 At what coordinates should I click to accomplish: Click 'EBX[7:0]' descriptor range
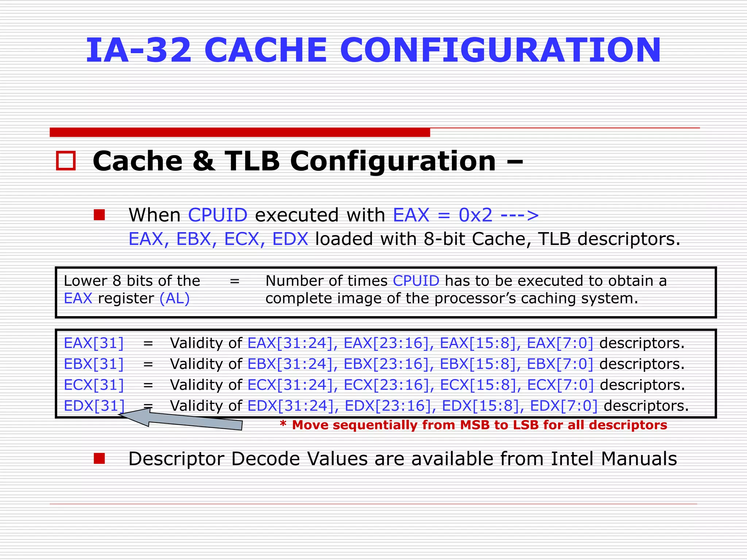(x=560, y=364)
